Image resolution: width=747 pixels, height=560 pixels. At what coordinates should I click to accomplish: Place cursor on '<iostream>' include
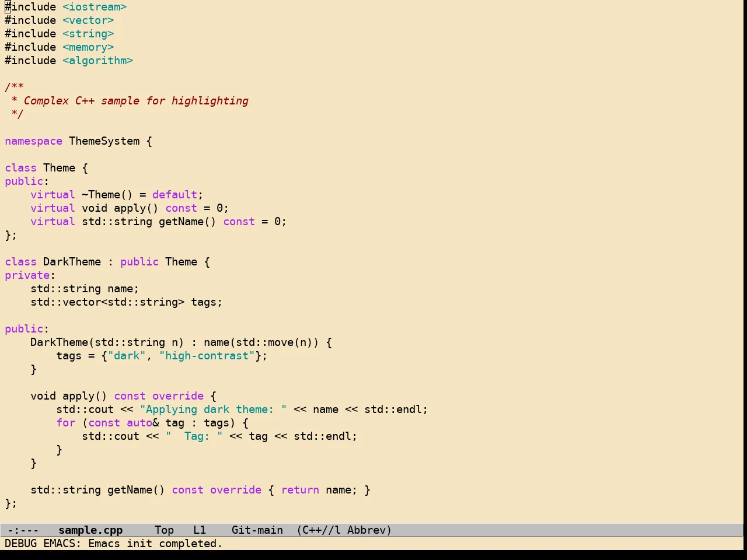95,7
